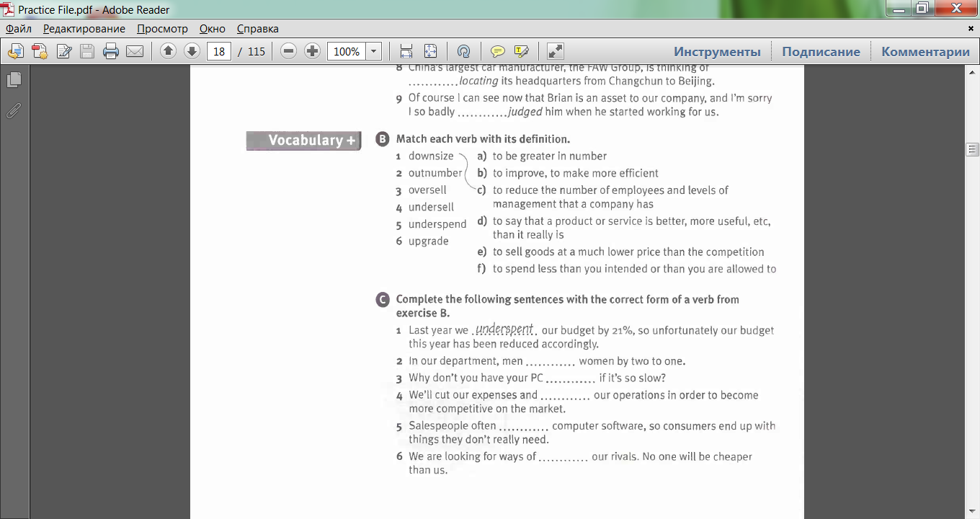Screen dimensions: 980x519
Task: Click the Open file toolbar icon
Action: [x=16, y=51]
